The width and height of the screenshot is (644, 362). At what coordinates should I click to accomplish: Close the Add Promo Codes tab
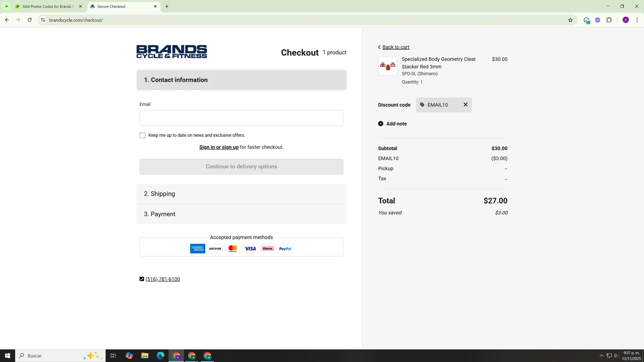tap(80, 6)
